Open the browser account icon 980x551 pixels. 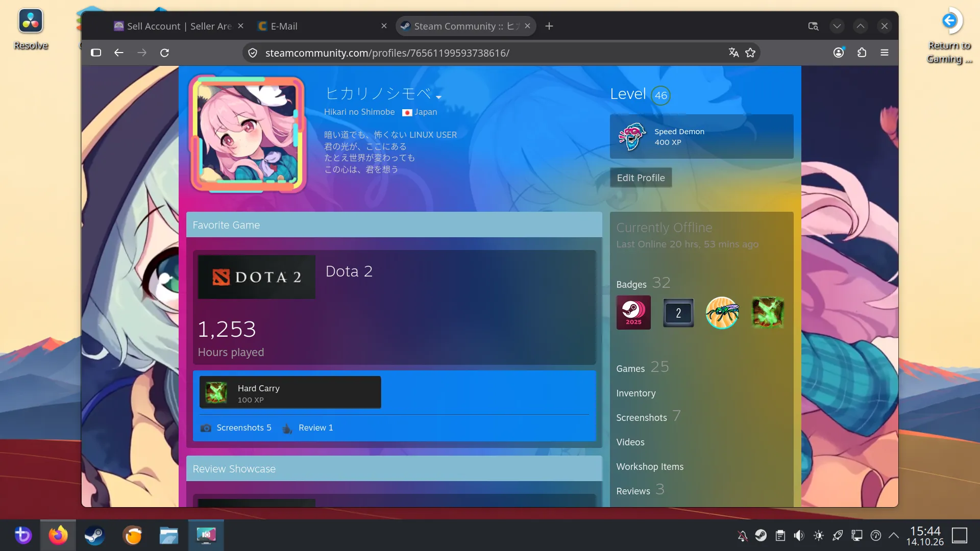pos(839,53)
